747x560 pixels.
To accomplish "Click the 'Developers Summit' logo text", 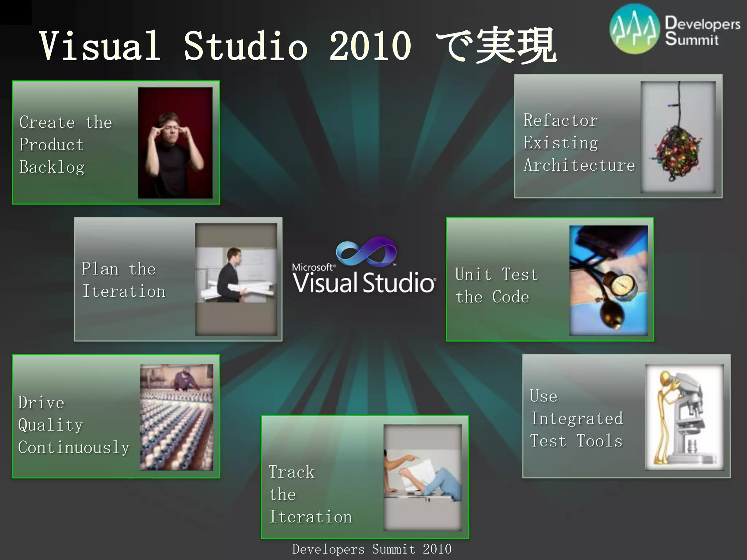I will [x=703, y=31].
